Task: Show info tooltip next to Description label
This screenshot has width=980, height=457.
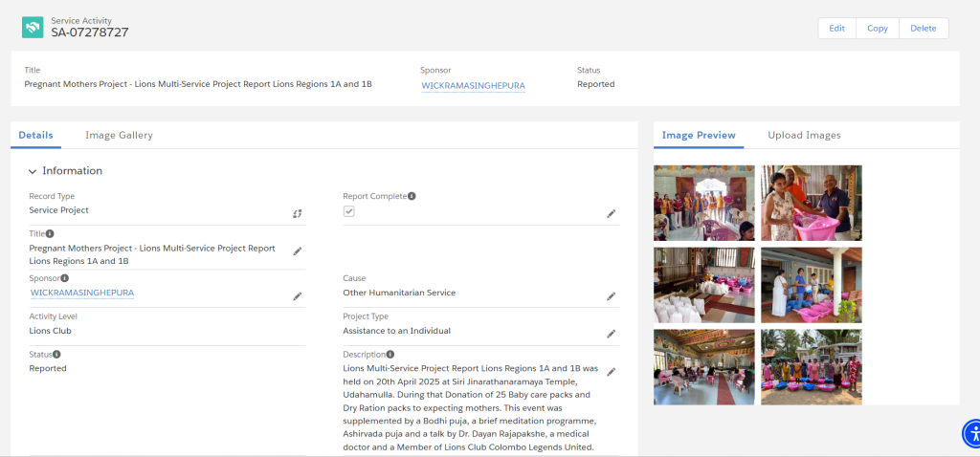Action: (x=390, y=354)
